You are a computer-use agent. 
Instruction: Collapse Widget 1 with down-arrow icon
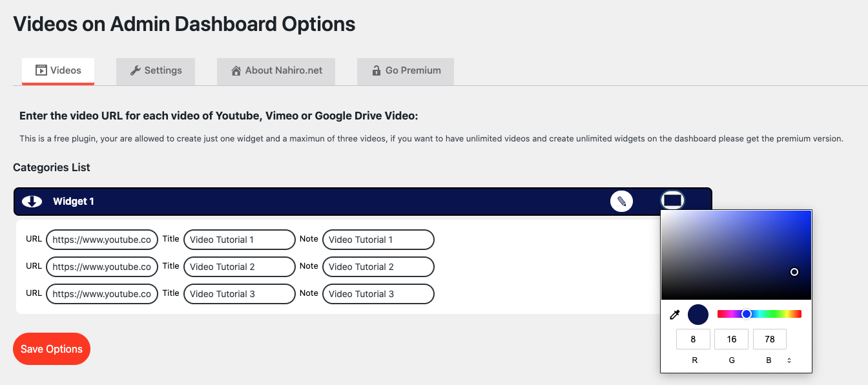click(x=32, y=202)
